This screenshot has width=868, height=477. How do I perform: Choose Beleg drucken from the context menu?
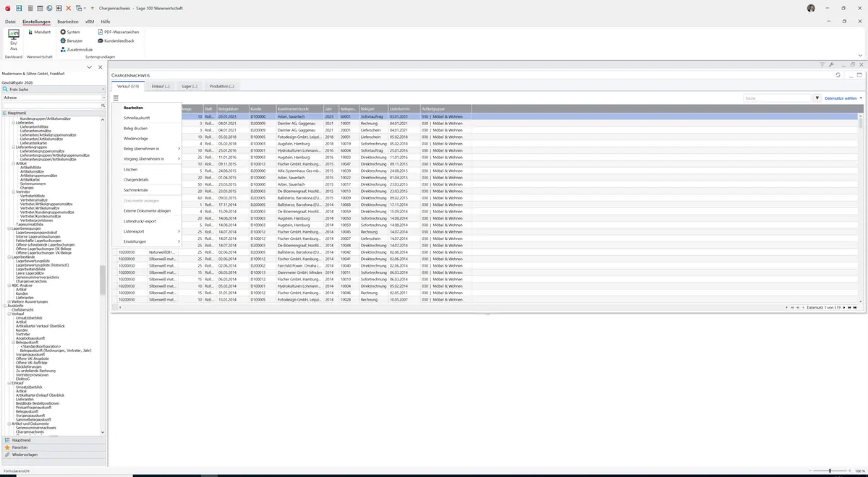[x=146, y=128]
